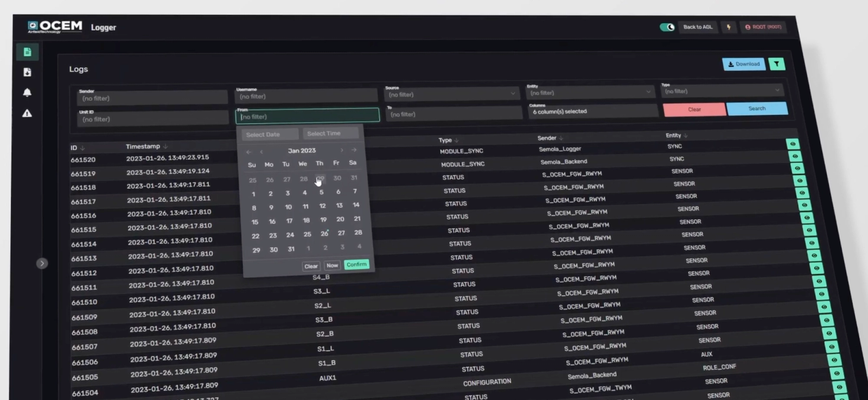Open the warning triangle alarms icon
The width and height of the screenshot is (868, 400).
[27, 113]
